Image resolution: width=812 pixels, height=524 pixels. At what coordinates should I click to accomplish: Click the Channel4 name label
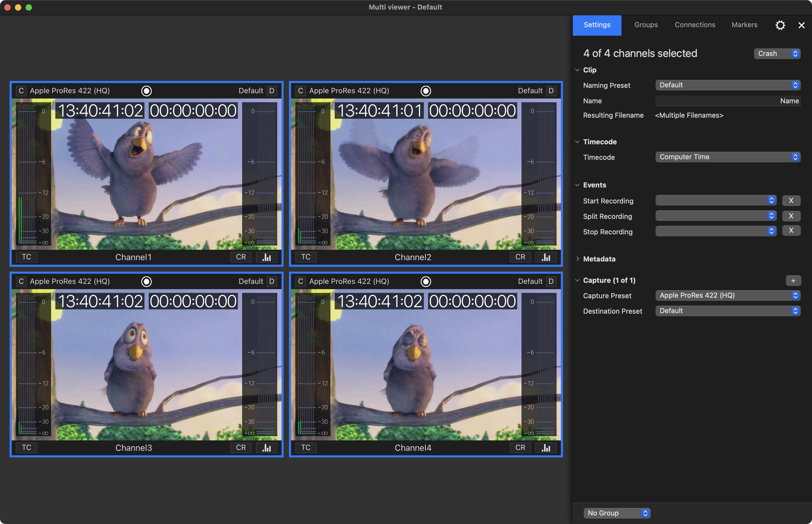(413, 448)
